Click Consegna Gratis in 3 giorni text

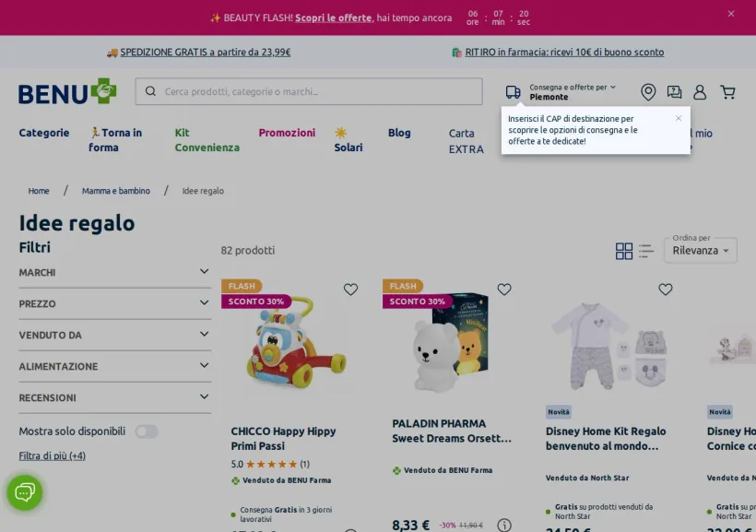click(286, 514)
